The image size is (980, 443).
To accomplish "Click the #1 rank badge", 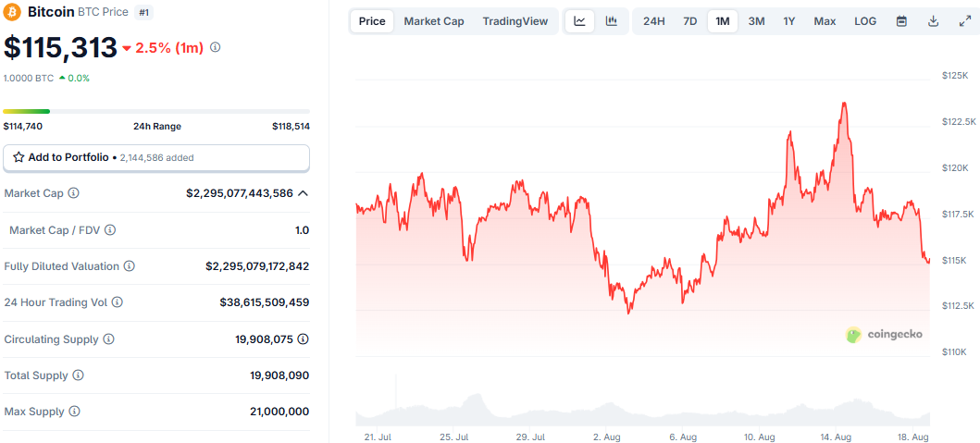I will click(x=143, y=12).
